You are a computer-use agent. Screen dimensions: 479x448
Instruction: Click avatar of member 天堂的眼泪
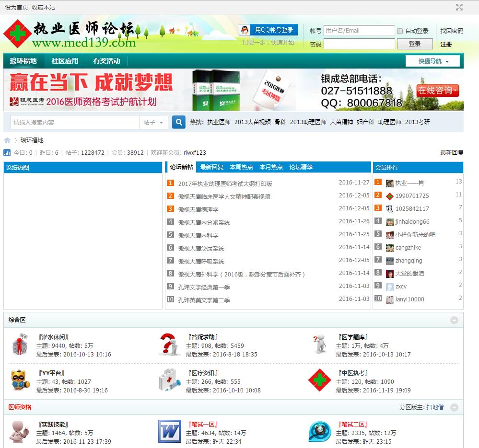[x=389, y=274]
